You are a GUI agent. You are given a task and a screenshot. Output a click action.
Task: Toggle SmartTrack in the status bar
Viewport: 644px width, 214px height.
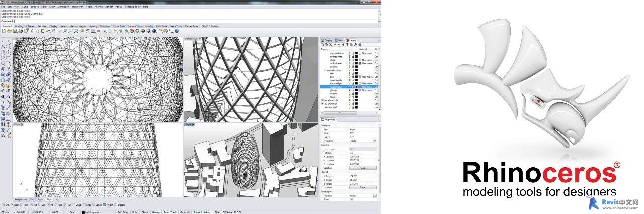click(170, 212)
